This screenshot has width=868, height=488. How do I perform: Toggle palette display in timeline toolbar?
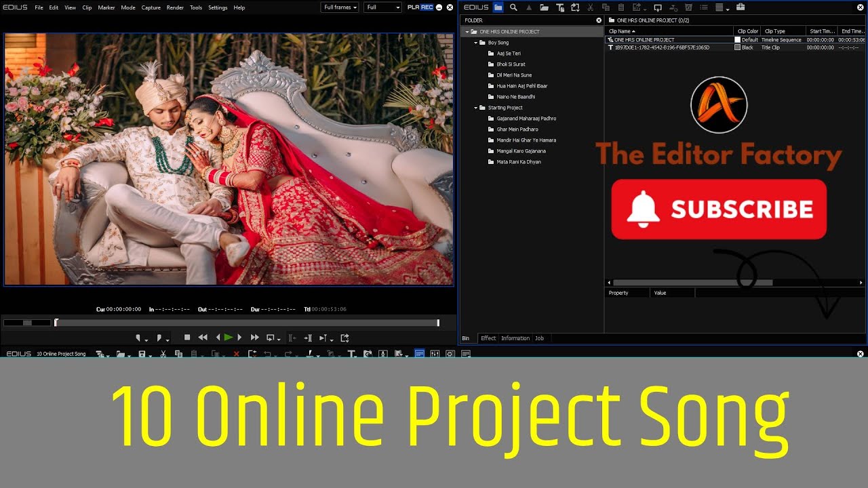[x=465, y=354]
